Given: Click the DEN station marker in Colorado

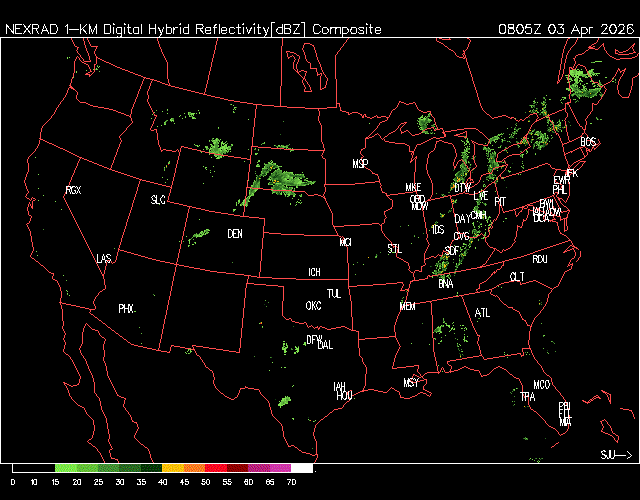Looking at the screenshot, I should [x=235, y=234].
